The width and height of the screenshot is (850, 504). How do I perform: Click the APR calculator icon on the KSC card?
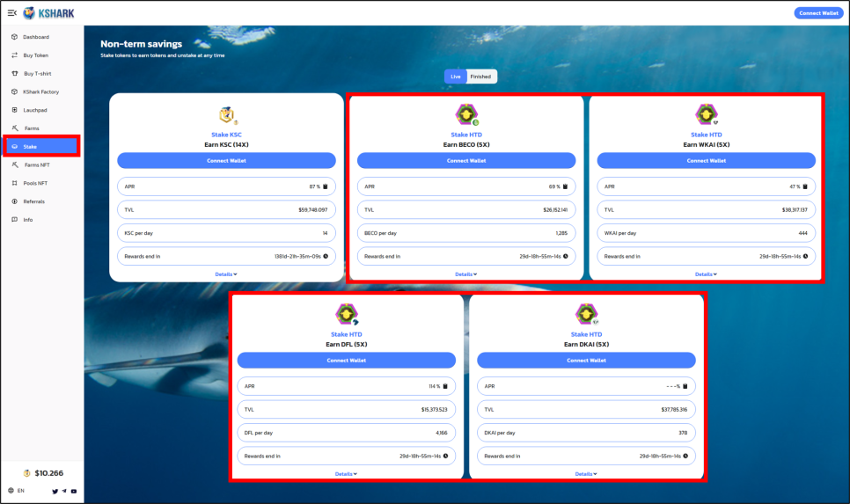[x=325, y=186]
